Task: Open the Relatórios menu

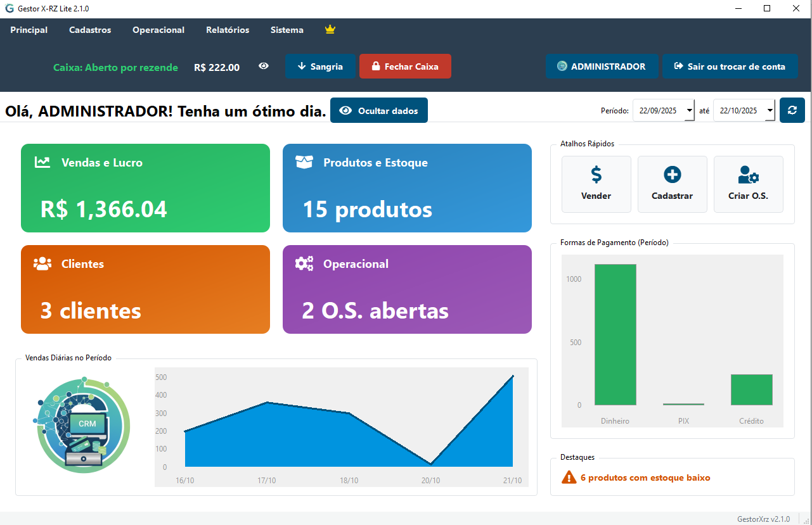Action: [228, 30]
